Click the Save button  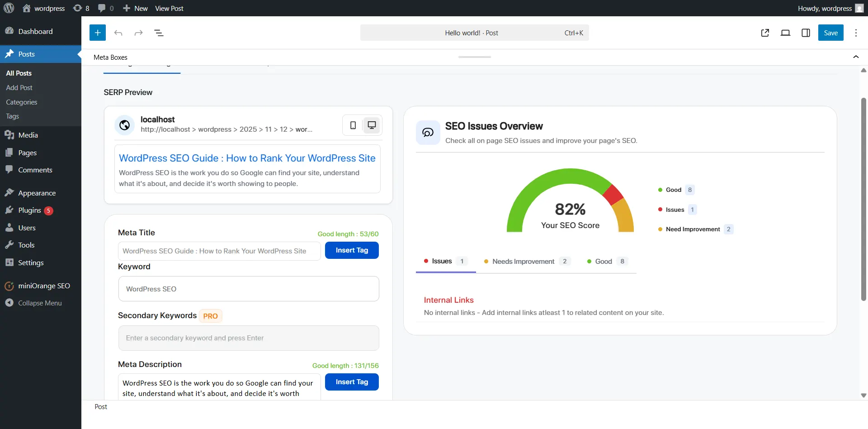click(830, 33)
